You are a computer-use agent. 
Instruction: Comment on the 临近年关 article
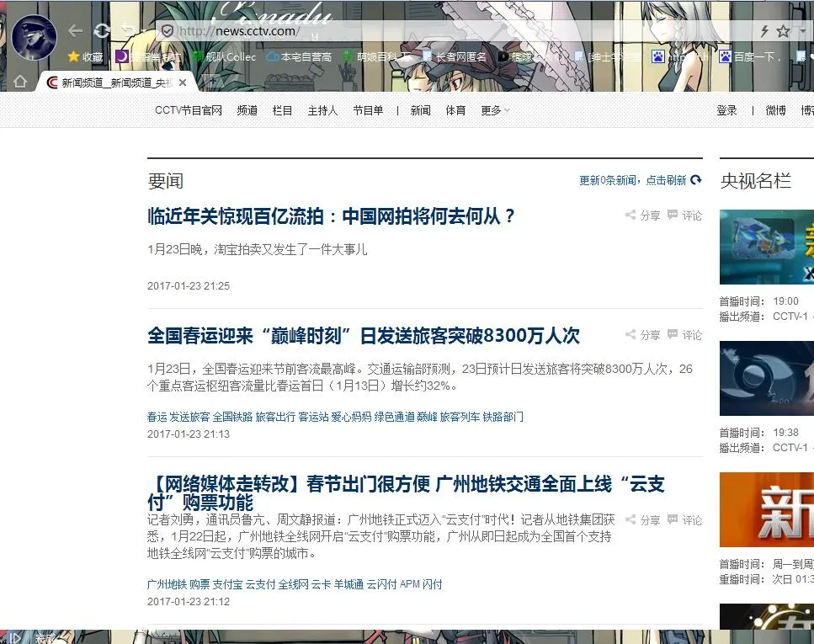[x=684, y=215]
